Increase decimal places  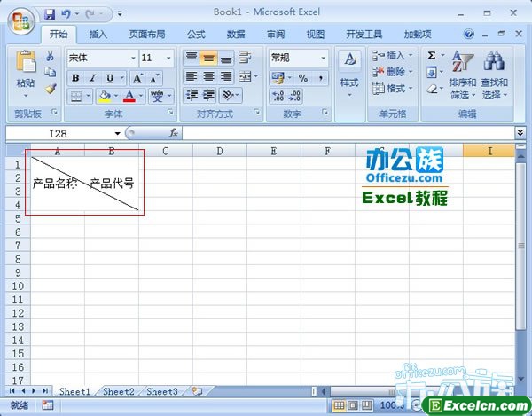tap(278, 96)
